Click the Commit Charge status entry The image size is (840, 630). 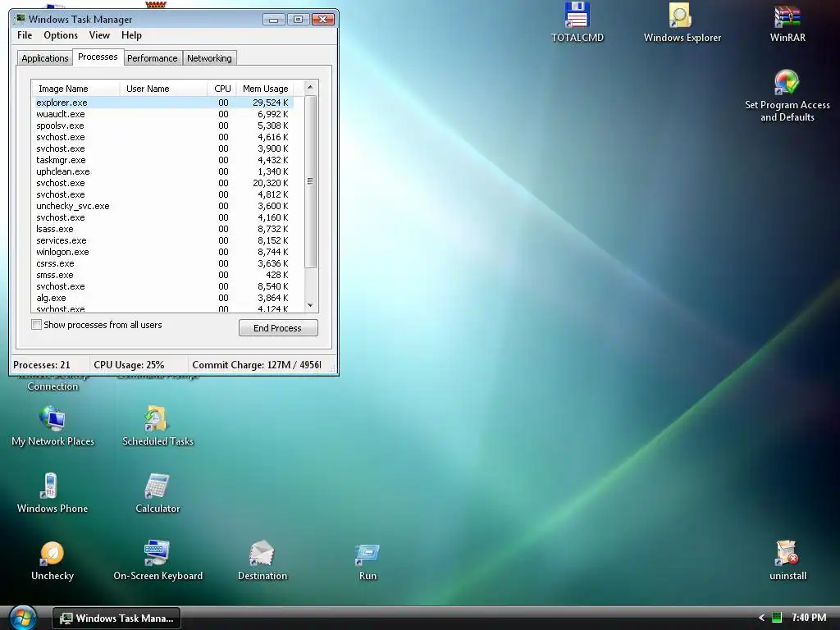click(x=257, y=365)
